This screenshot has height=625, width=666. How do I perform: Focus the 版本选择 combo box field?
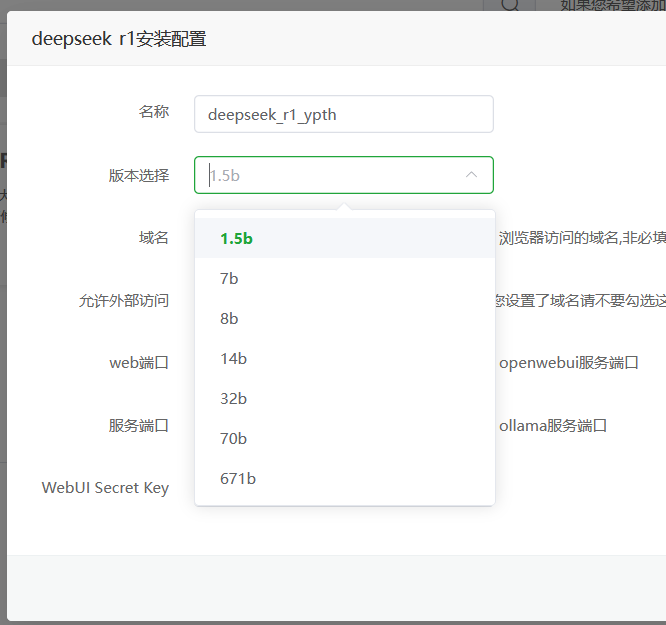pyautogui.click(x=344, y=175)
